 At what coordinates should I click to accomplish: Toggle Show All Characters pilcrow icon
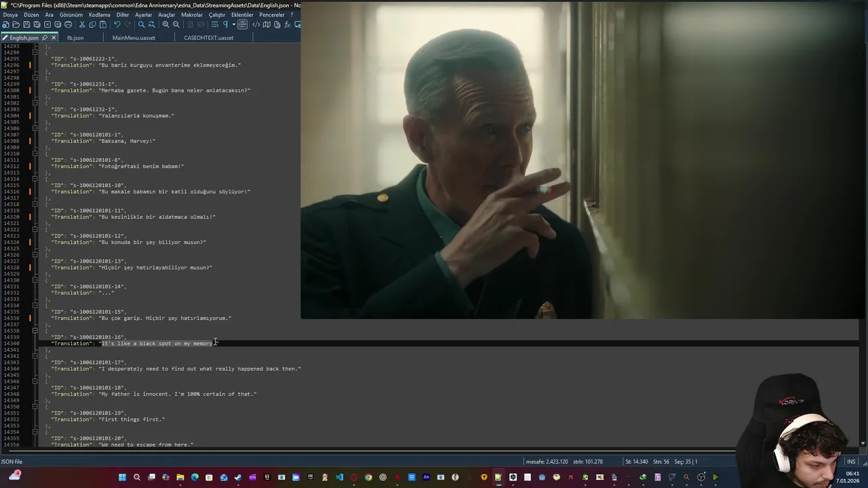(x=225, y=24)
